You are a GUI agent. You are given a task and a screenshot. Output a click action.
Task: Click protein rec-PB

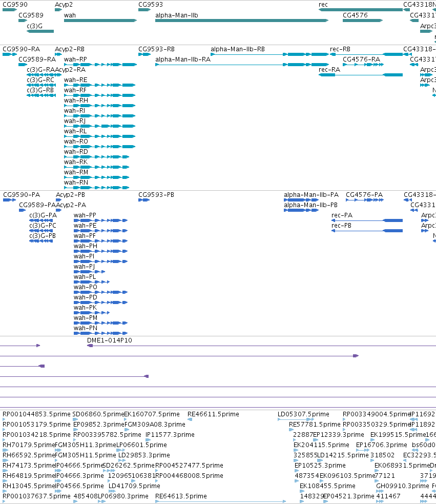(367, 231)
